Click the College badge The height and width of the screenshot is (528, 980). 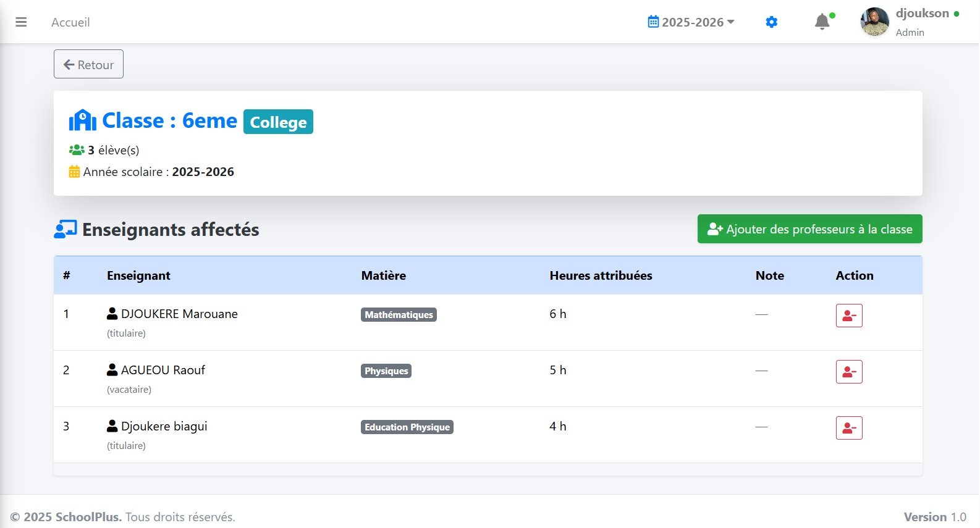(x=278, y=122)
